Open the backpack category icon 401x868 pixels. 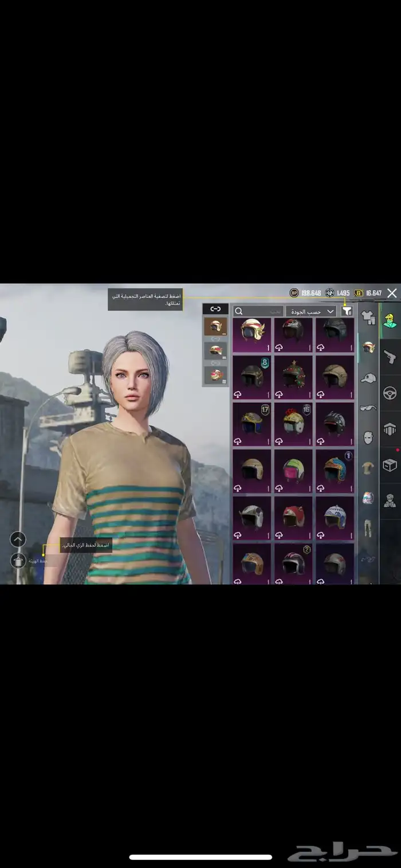click(x=368, y=498)
